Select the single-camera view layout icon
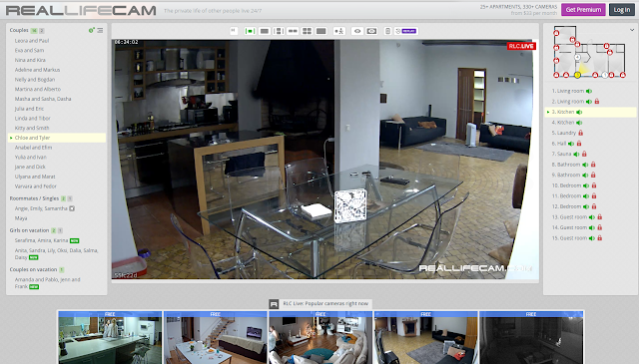639x364 pixels. point(250,31)
